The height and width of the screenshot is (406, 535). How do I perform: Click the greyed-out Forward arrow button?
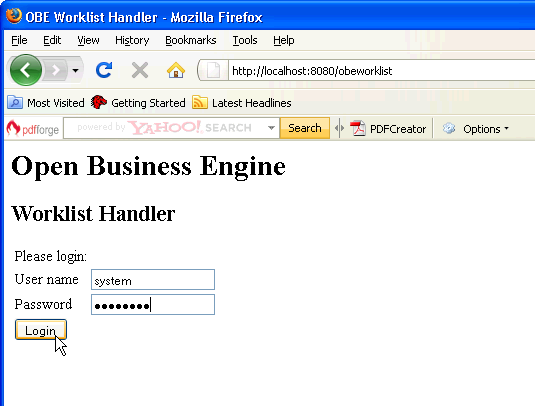point(55,70)
